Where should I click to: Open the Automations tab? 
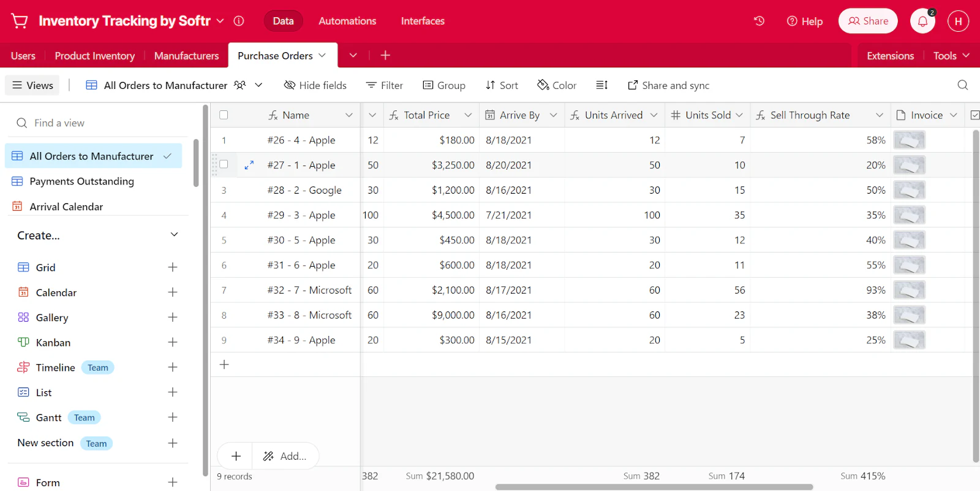(x=347, y=21)
